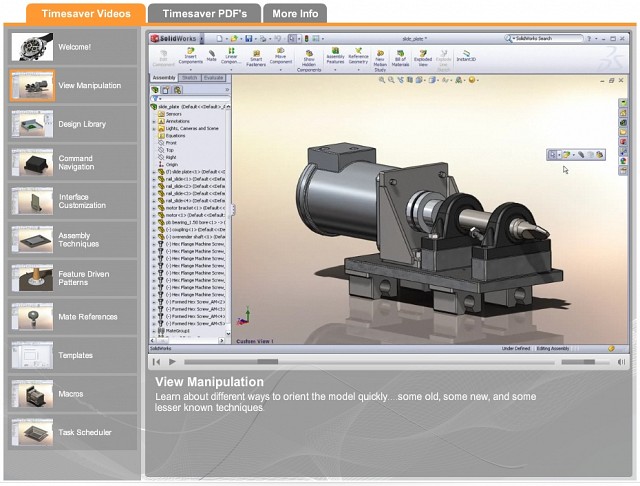640x486 pixels.
Task: Click the Insert Components tool
Action: [x=190, y=56]
